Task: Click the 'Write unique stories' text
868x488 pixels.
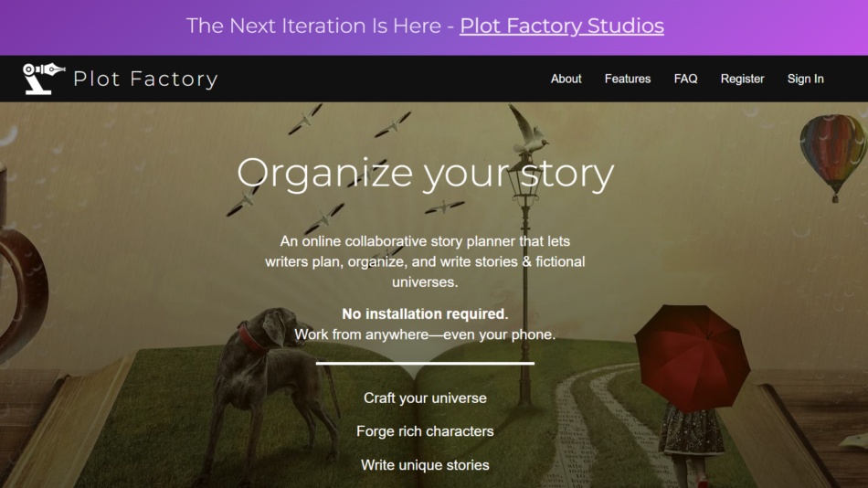Action: point(425,465)
